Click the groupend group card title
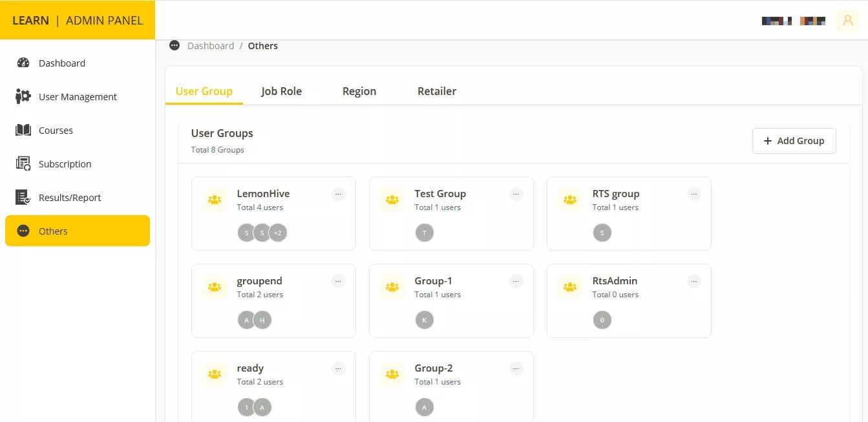 click(259, 281)
